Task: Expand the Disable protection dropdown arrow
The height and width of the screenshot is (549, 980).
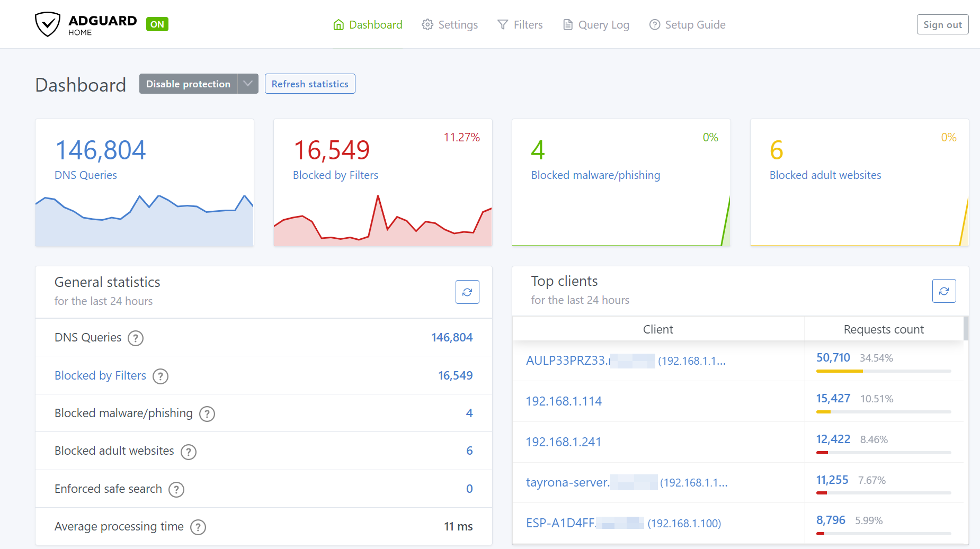Action: 248,84
